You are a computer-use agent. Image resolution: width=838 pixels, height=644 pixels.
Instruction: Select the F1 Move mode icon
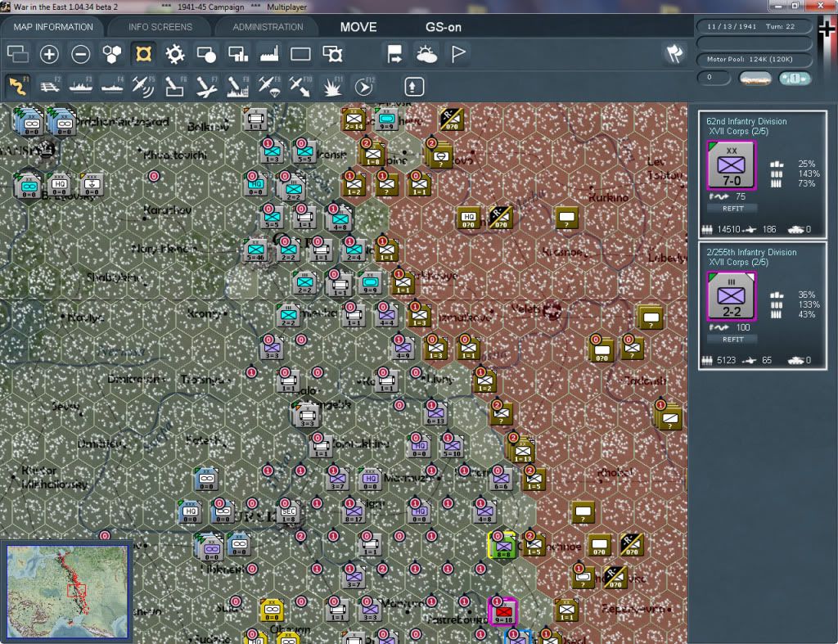(18, 86)
